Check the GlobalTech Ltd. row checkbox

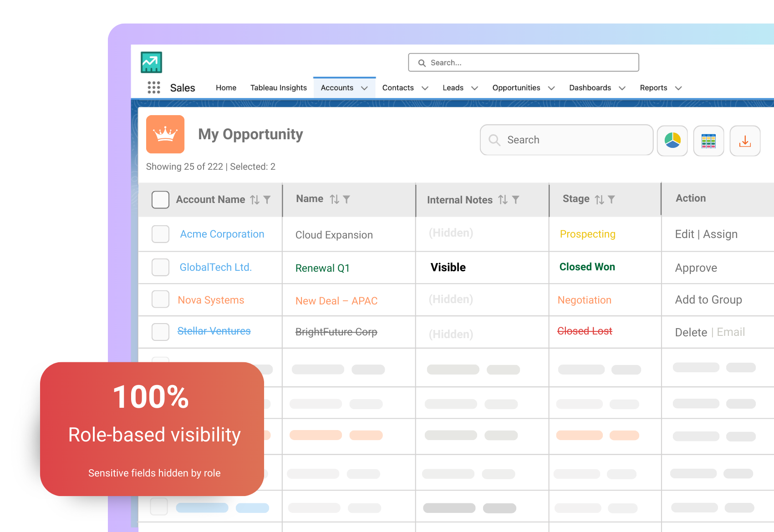(160, 267)
